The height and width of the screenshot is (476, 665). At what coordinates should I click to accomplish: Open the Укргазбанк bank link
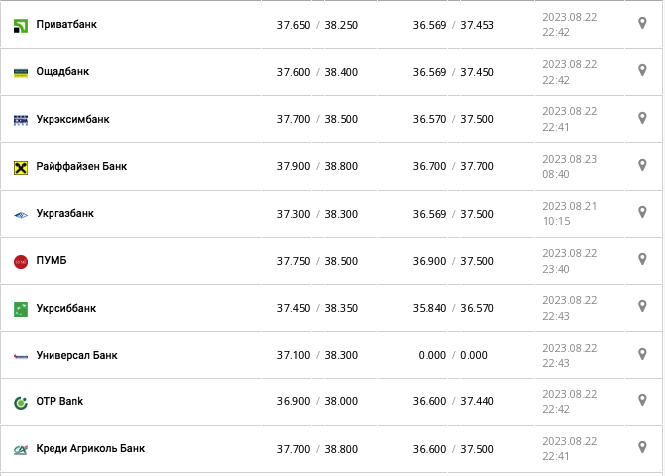tap(65, 214)
